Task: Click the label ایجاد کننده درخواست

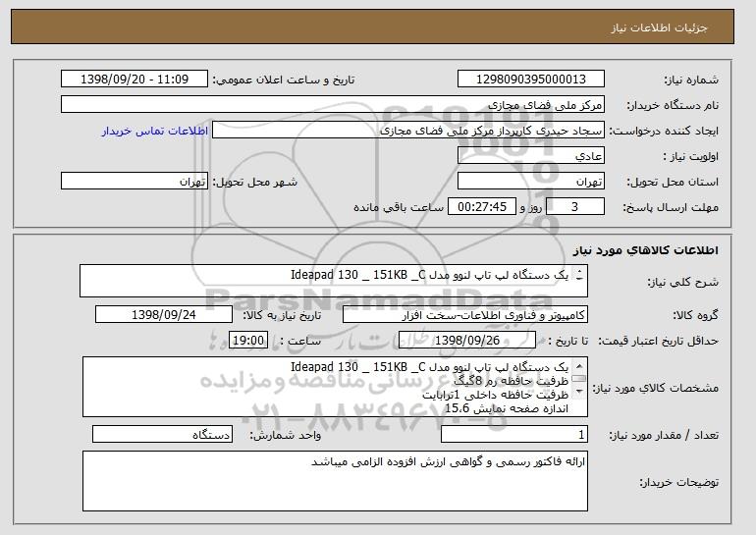Action: point(664,132)
